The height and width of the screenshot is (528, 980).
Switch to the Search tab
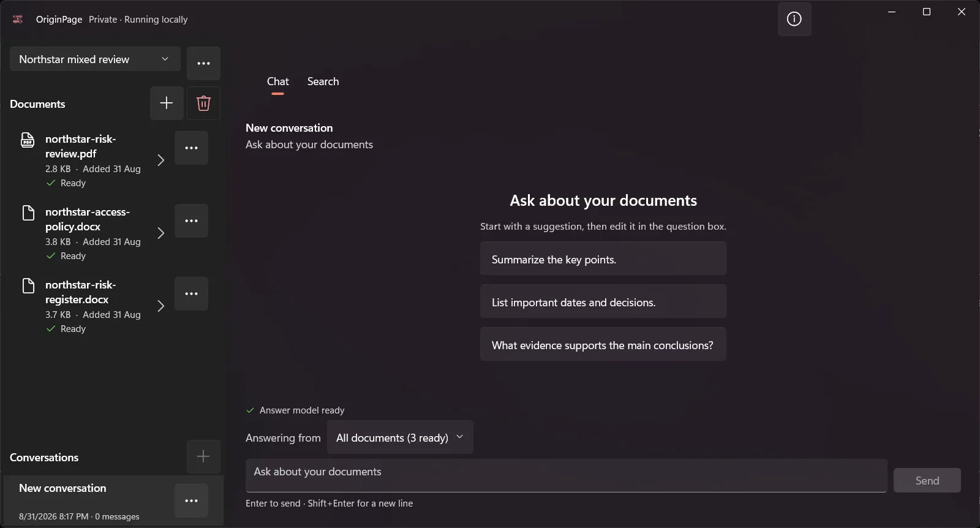pyautogui.click(x=323, y=81)
